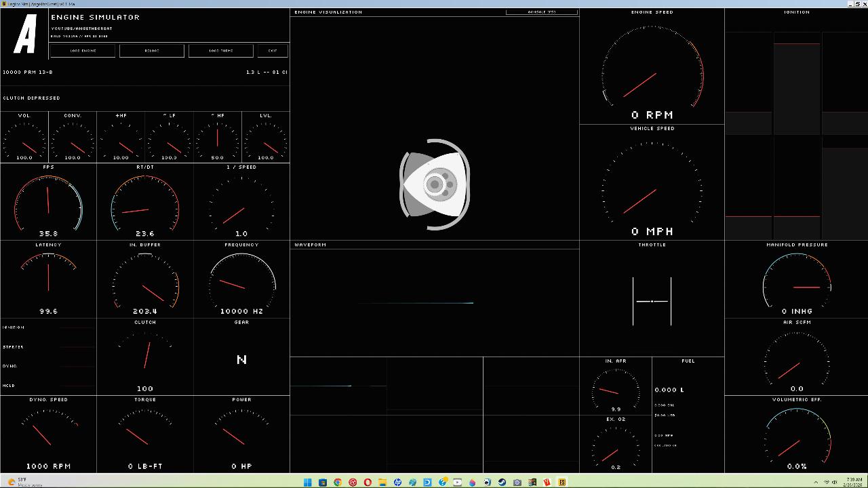This screenshot has width=868, height=488.
Task: Open the Load Theme option
Action: 220,51
